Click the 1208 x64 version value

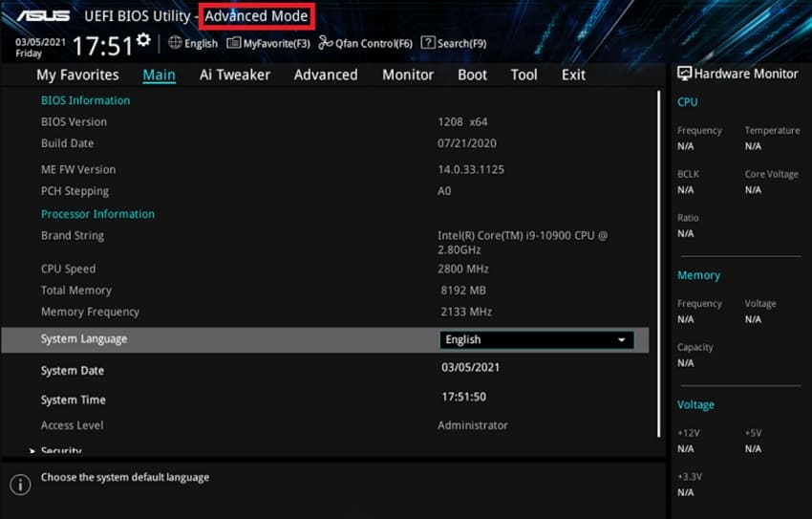462,122
